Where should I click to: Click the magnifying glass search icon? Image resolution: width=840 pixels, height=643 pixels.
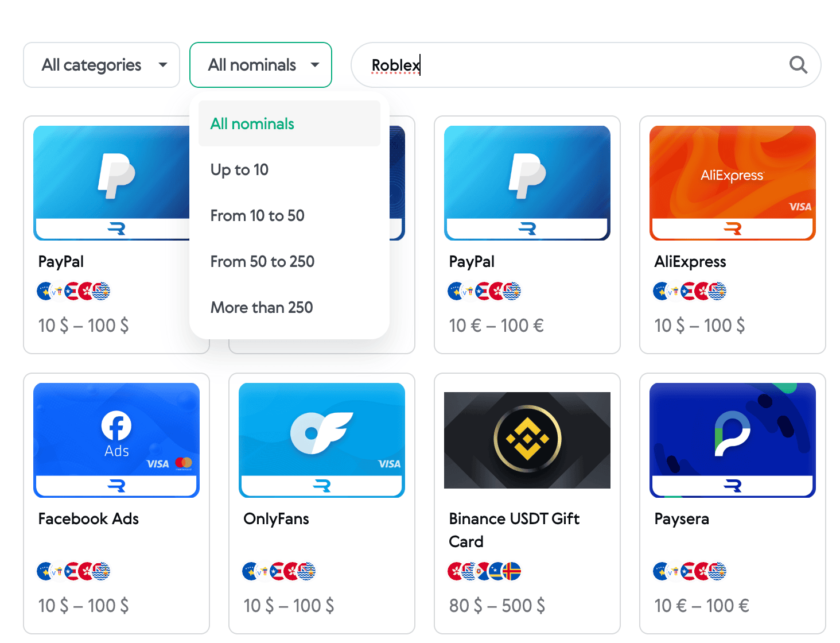tap(798, 65)
